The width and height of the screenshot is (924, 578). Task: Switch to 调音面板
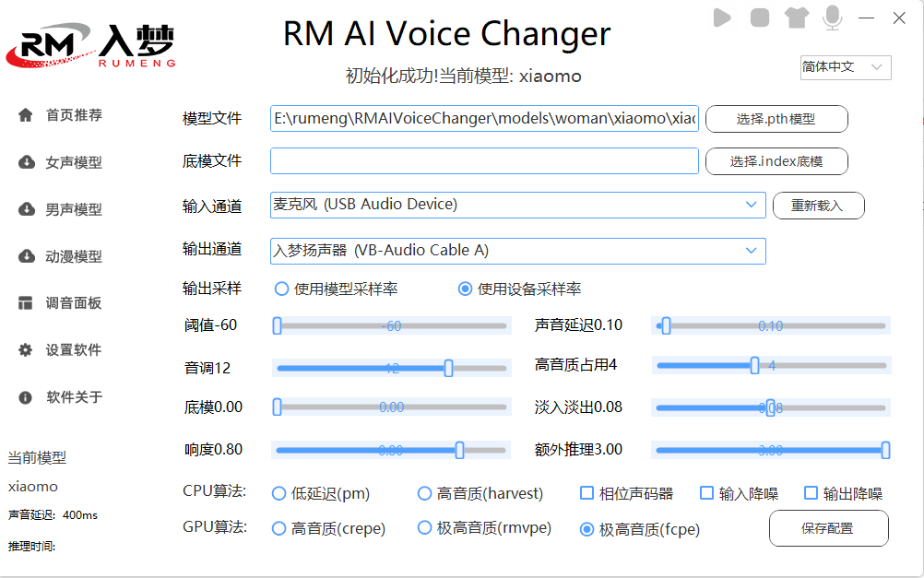coord(74,303)
